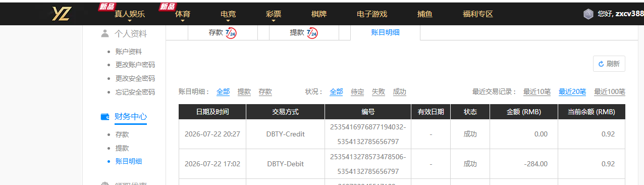Click the 个人资料 person icon
This screenshot has width=644, height=185.
(x=105, y=34)
